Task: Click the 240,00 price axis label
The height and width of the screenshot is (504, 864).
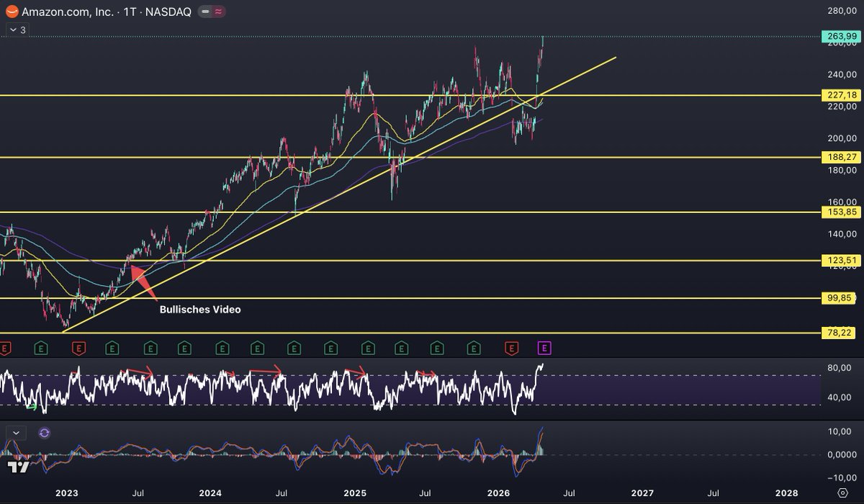Action: click(x=842, y=74)
